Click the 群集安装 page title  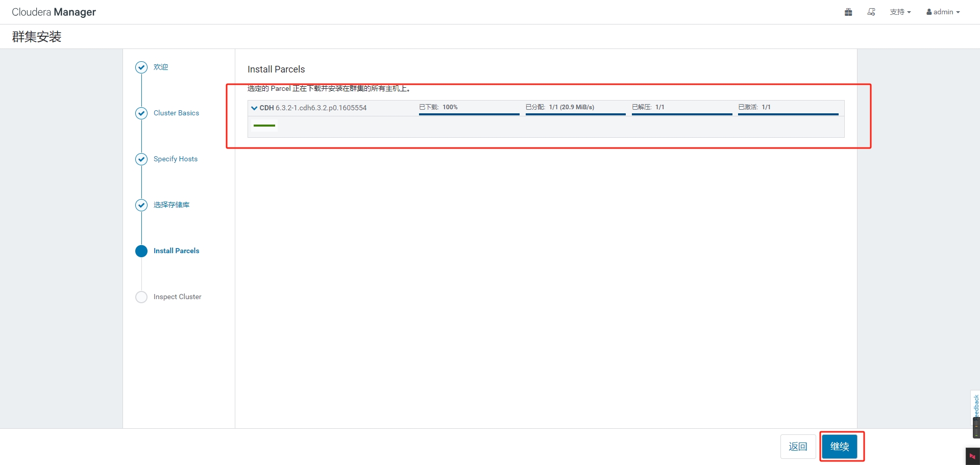click(37, 37)
